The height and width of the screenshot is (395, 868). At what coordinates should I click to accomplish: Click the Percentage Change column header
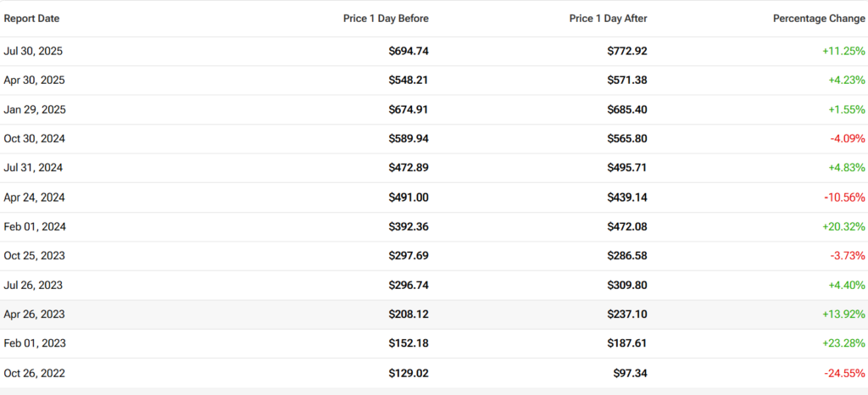point(819,18)
